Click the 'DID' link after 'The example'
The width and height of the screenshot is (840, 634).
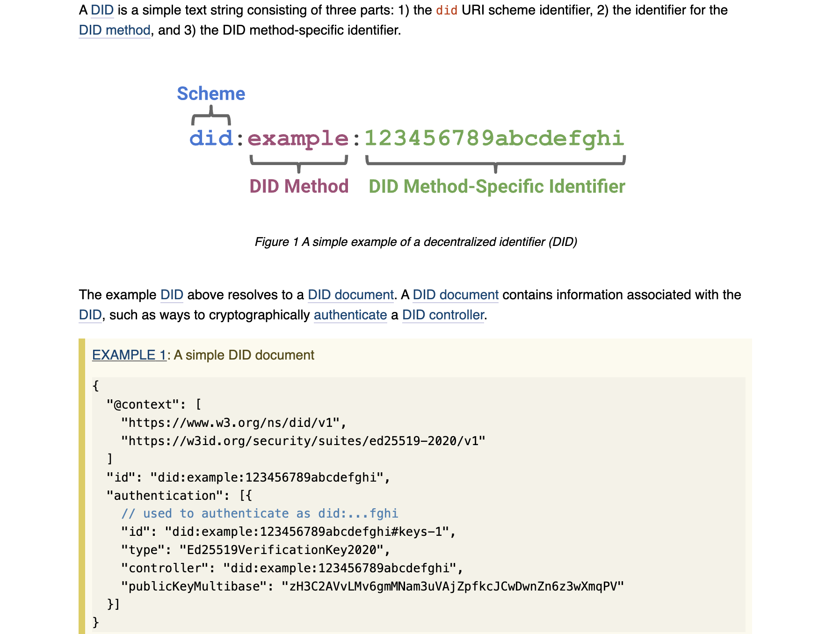point(172,295)
